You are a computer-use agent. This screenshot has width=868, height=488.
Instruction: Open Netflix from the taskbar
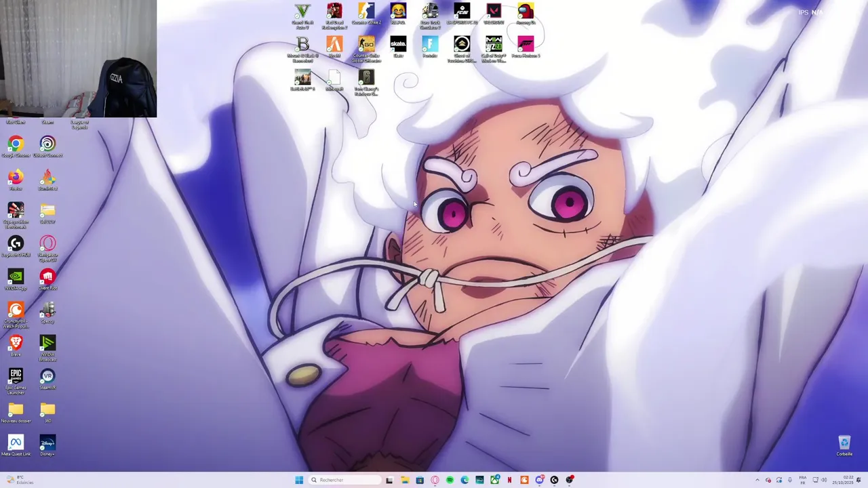coord(509,480)
